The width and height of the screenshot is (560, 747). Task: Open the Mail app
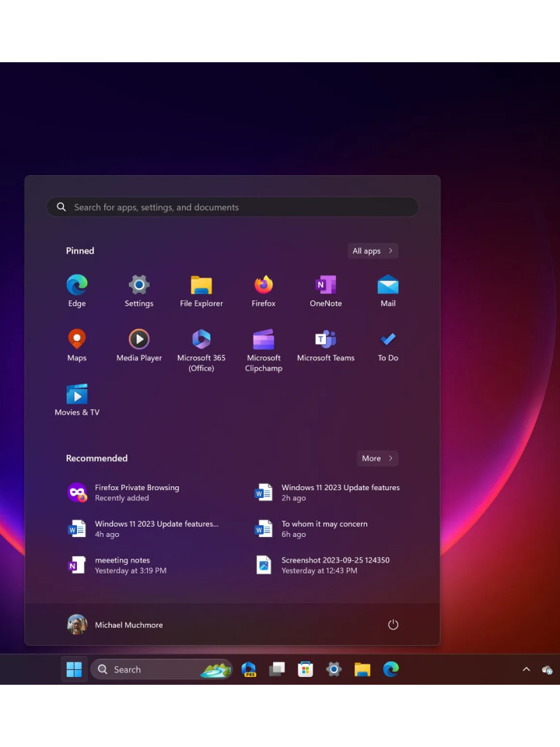tap(388, 290)
